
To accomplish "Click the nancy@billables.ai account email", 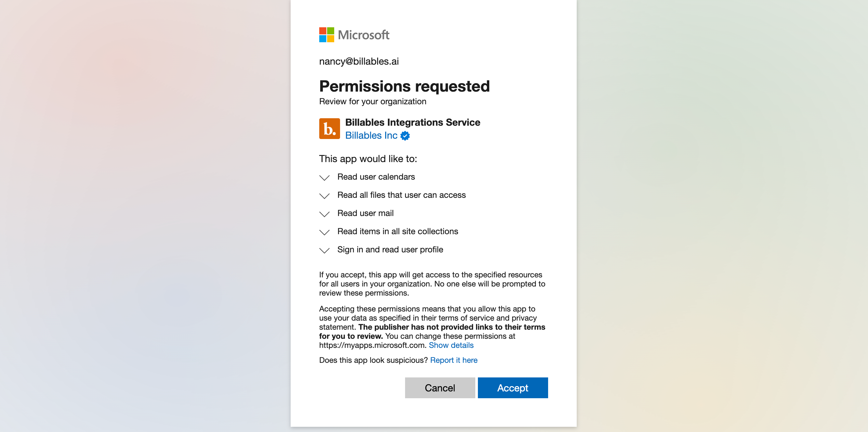I will (x=359, y=61).
